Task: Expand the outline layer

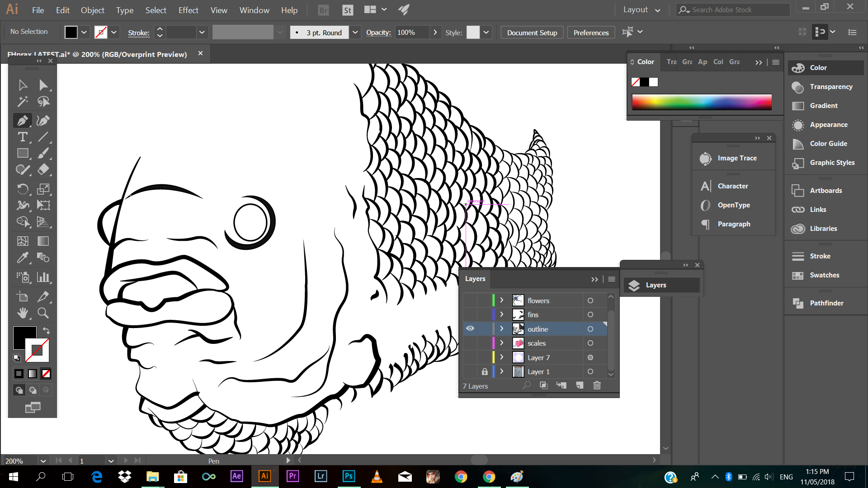Action: 501,328
